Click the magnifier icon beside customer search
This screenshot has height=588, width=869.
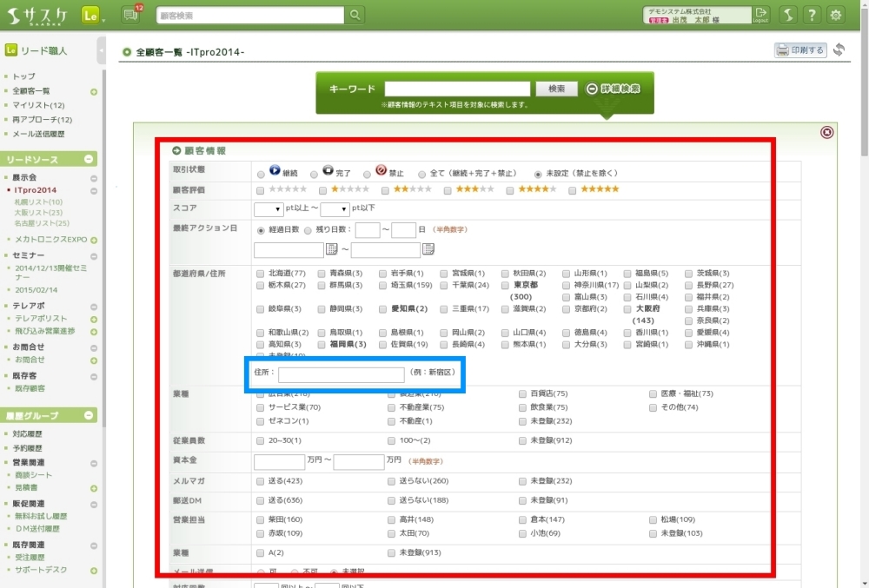(355, 15)
